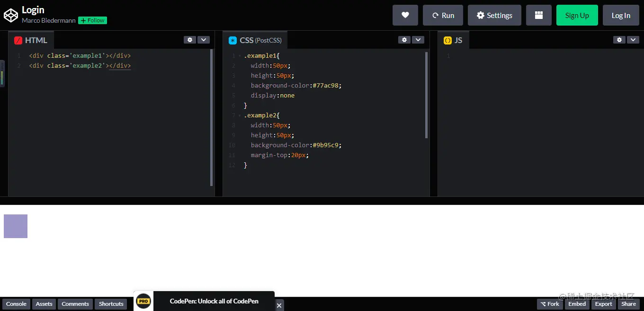Screen dimensions: 644x311
Task: Open JS editor settings gear
Action: pos(619,40)
